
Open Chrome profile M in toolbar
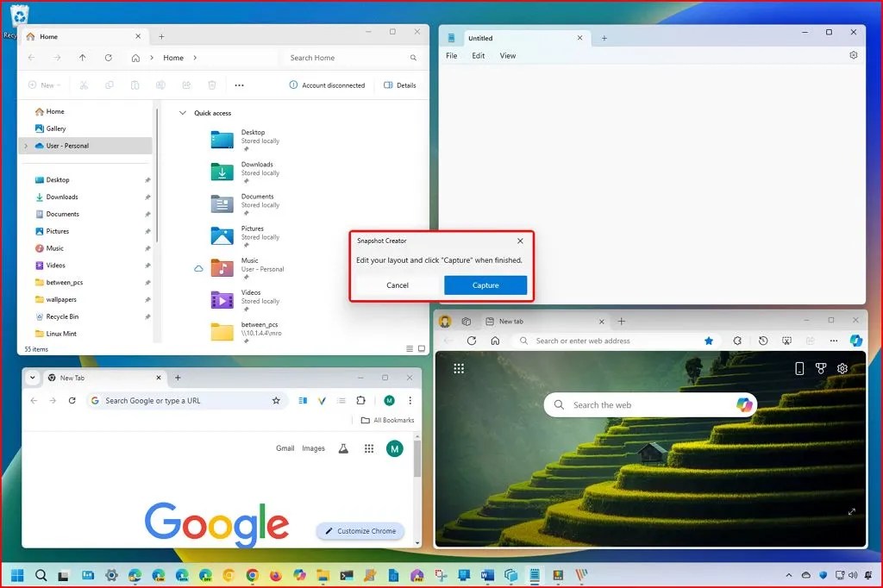coord(389,400)
